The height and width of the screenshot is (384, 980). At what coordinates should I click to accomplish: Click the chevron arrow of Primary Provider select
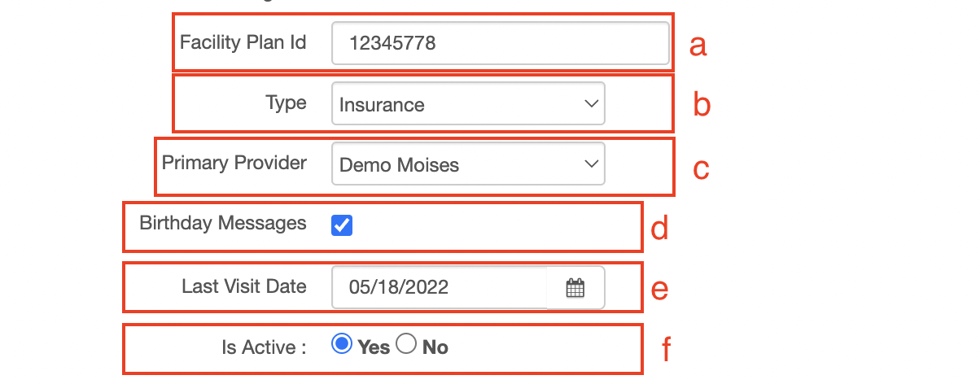point(591,164)
